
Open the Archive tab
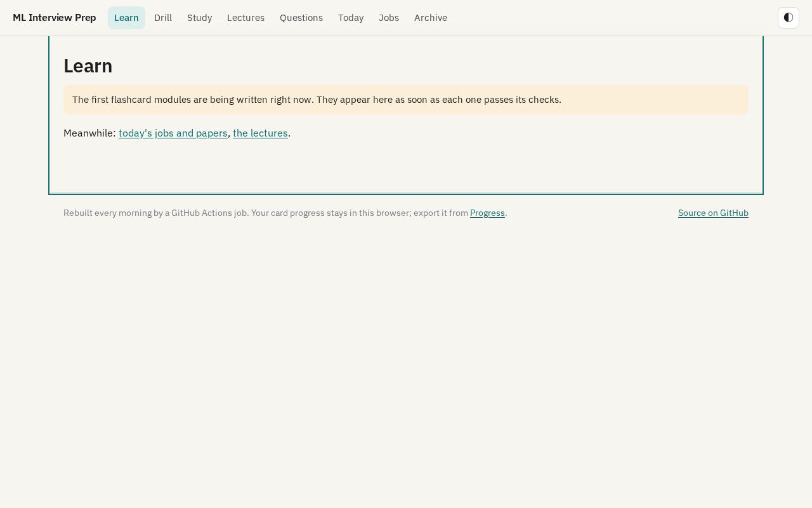tap(431, 18)
